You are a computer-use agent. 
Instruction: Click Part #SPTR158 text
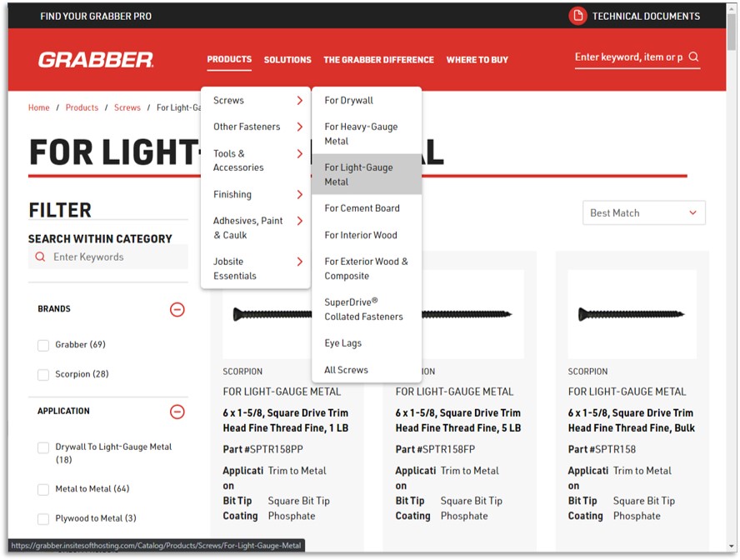coord(602,449)
